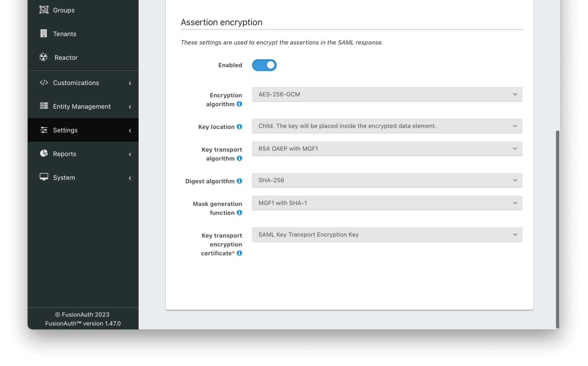The height and width of the screenshot is (366, 588).
Task: Select the Tenants building icon
Action: coord(43,33)
